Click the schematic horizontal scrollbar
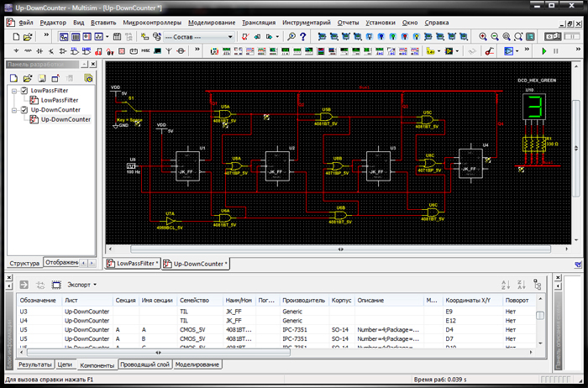This screenshot has height=388, width=588. pos(340,249)
